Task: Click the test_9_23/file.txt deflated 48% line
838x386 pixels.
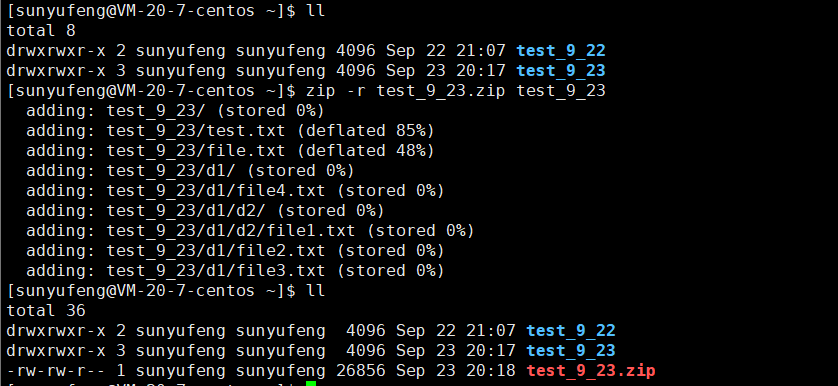Action: coord(230,151)
